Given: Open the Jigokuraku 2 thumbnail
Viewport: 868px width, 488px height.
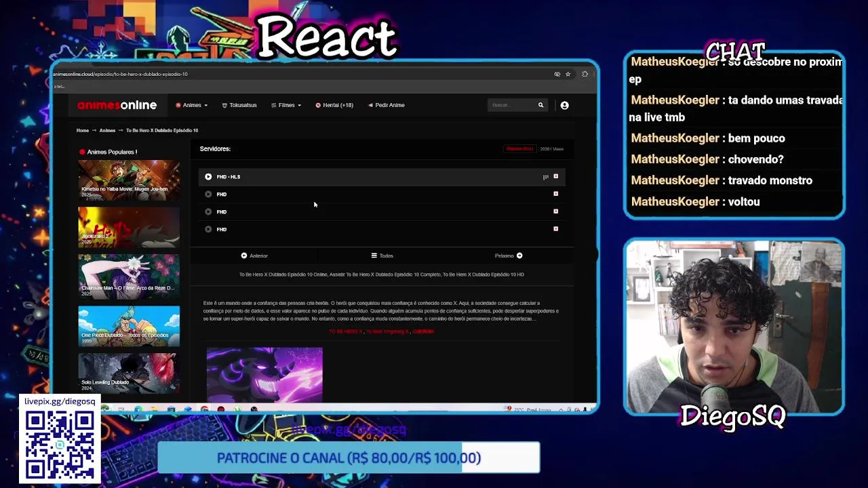Looking at the screenshot, I should 129,228.
